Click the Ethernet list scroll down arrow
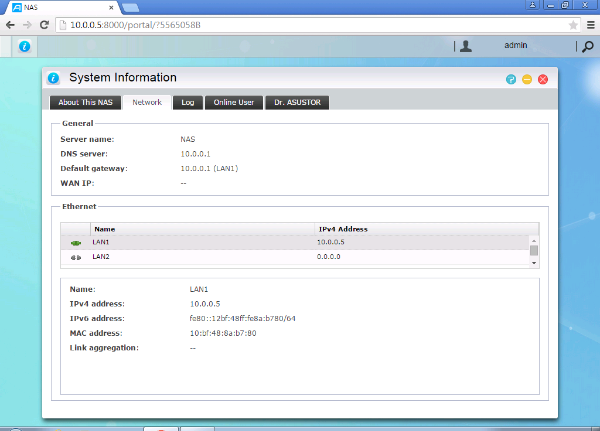Viewport: 600px width, 431px height. pyautogui.click(x=534, y=263)
